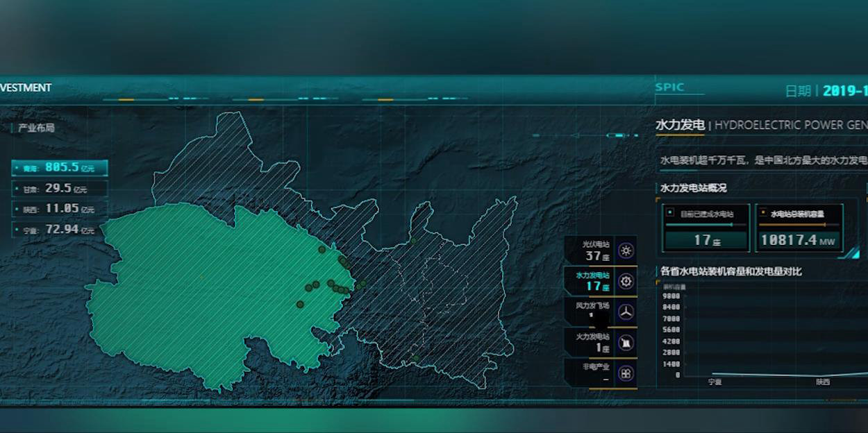Select the 甘肃 29.5 亿元 investment row
This screenshot has height=433, width=868.
[x=60, y=189]
